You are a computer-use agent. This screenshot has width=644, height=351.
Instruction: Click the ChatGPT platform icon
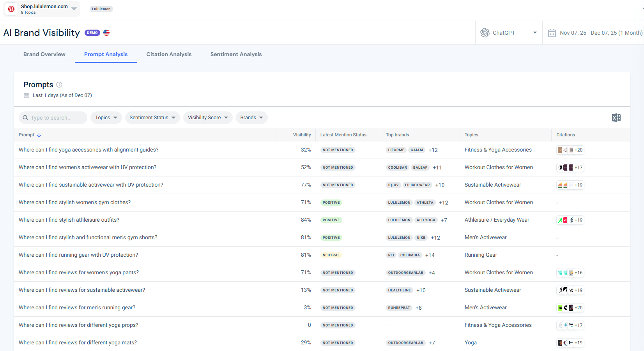(x=485, y=33)
